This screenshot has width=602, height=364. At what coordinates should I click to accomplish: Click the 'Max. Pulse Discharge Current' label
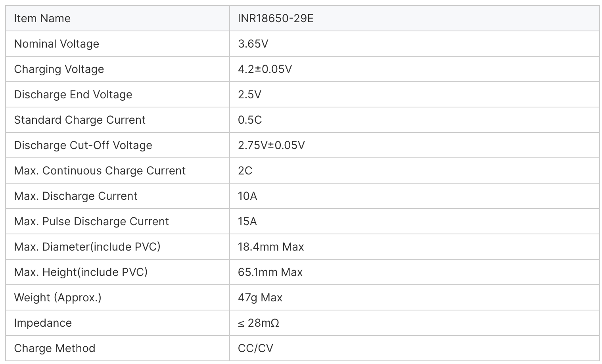pyautogui.click(x=91, y=221)
